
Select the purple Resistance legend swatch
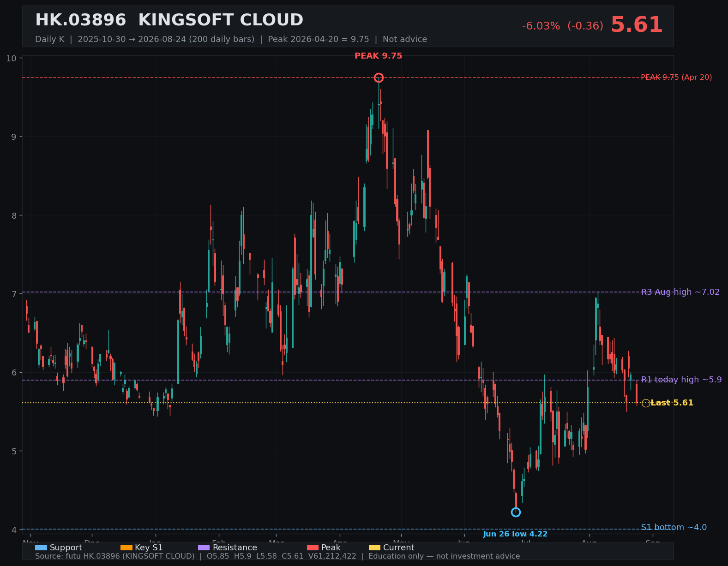point(204,548)
